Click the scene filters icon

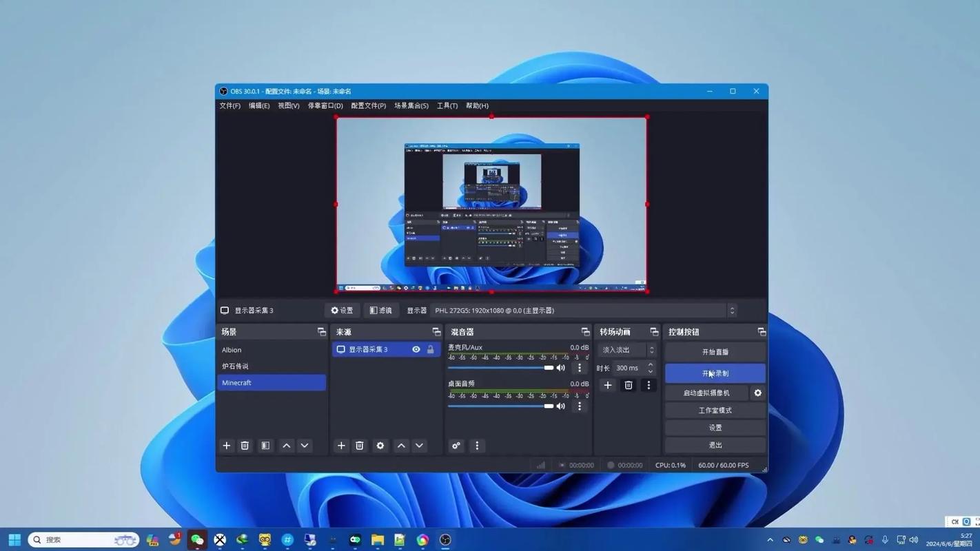click(x=265, y=446)
